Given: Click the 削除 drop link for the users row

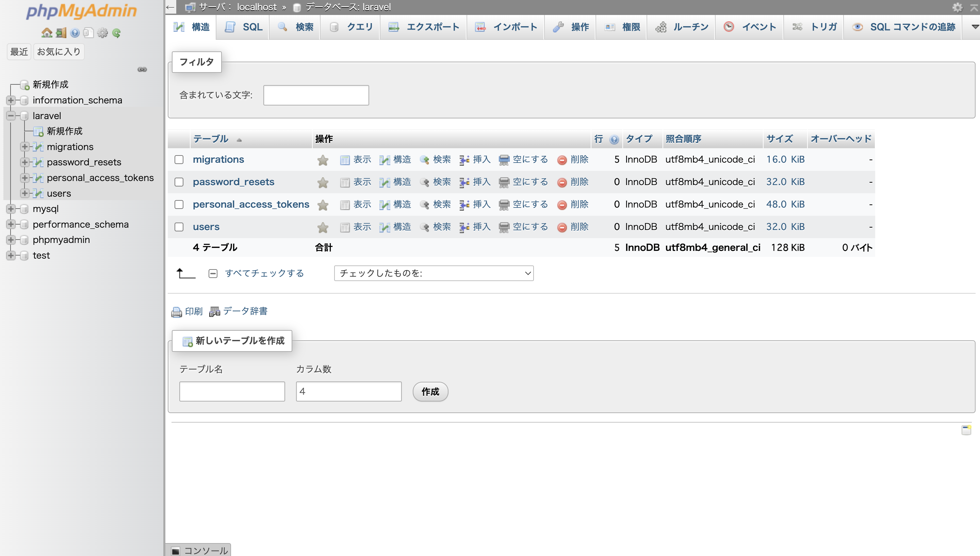Looking at the screenshot, I should click(x=573, y=227).
